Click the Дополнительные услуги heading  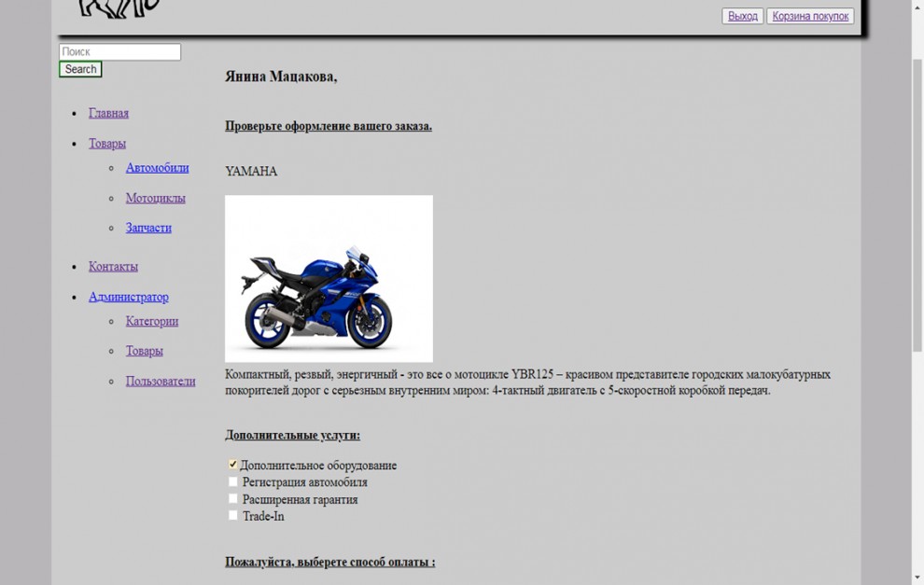[292, 436]
